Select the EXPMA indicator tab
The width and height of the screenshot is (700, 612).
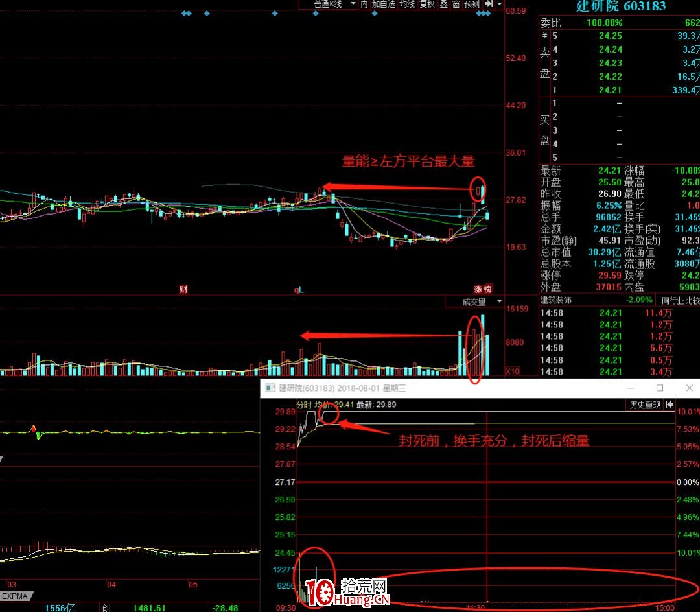pyautogui.click(x=15, y=596)
